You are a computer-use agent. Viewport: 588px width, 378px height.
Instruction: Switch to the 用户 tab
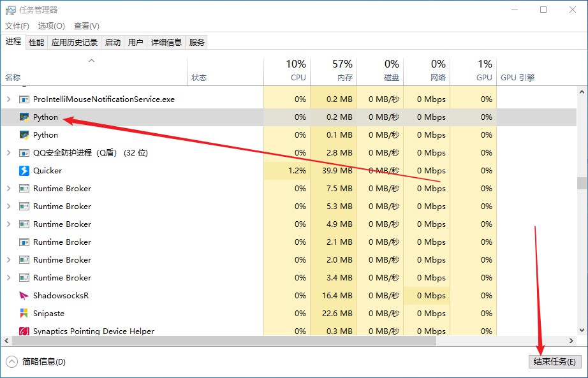pyautogui.click(x=135, y=42)
